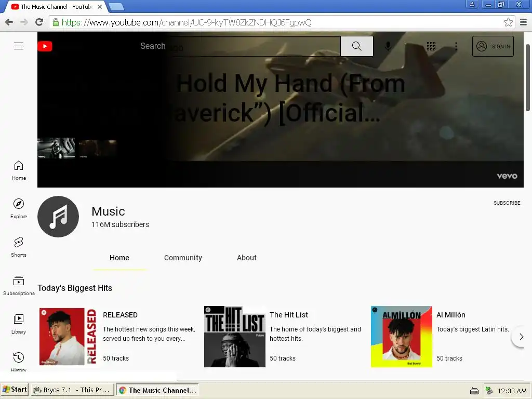Click the first banner video thumbnail
The width and height of the screenshot is (532, 399).
pos(56,148)
